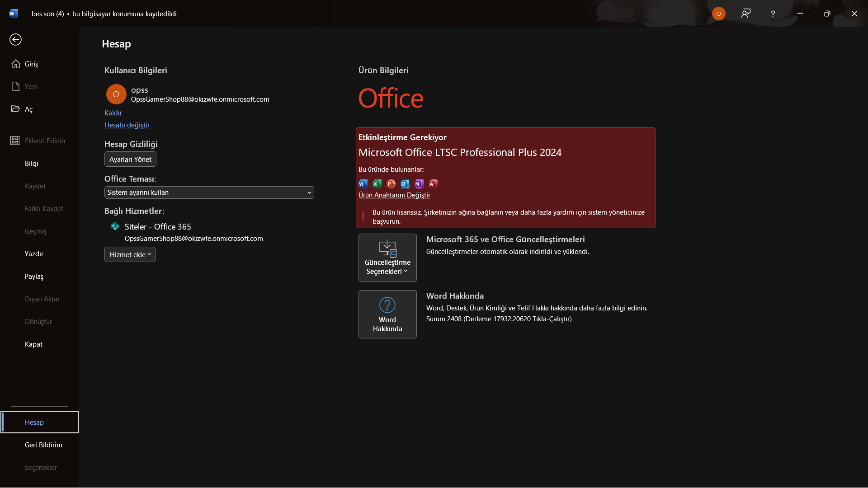This screenshot has width=868, height=488.
Task: Choose Kaydet in the sidebar
Action: click(39, 186)
